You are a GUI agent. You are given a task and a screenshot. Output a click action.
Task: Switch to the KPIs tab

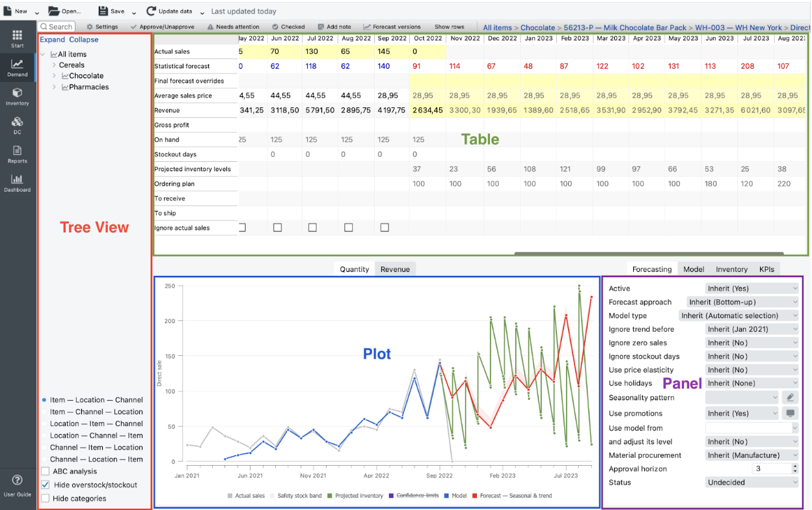(766, 269)
